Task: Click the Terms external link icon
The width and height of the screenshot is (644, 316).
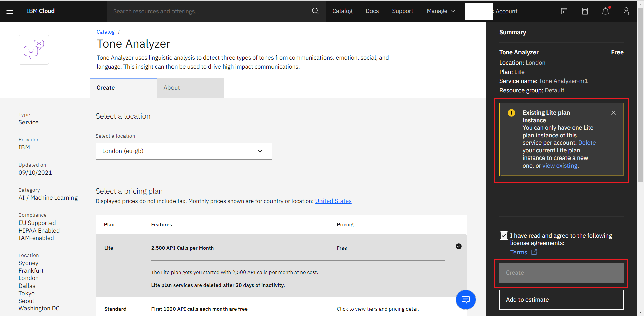Action: tap(534, 252)
